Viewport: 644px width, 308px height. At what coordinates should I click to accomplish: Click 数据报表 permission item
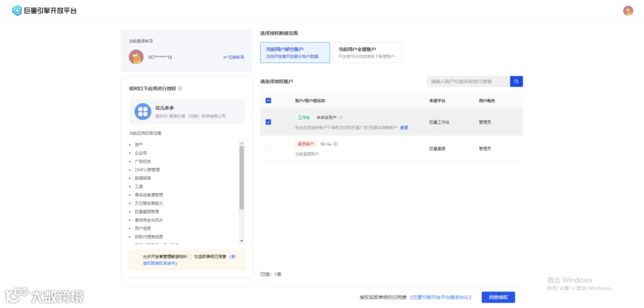click(x=143, y=178)
